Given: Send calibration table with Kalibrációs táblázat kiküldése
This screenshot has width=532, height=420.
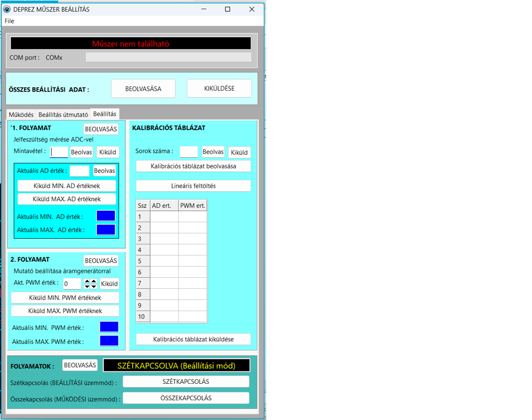Looking at the screenshot, I should tap(193, 339).
